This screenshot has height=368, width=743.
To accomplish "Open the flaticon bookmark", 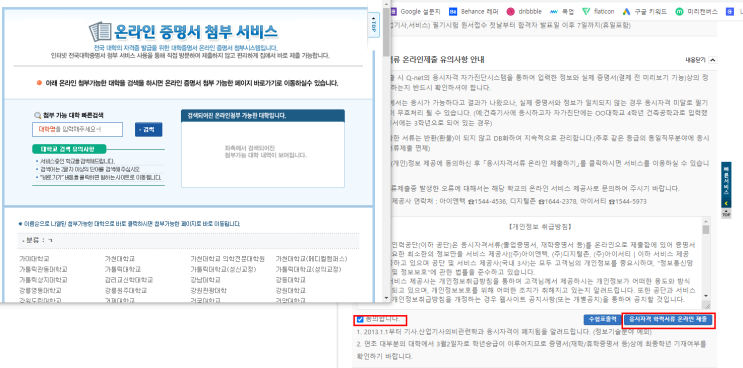I will (598, 11).
